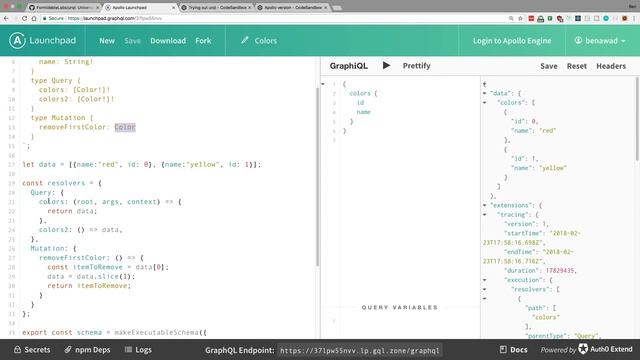Open npm Deps with the link icon
Viewport: 640px width, 360px height.
[x=87, y=350]
